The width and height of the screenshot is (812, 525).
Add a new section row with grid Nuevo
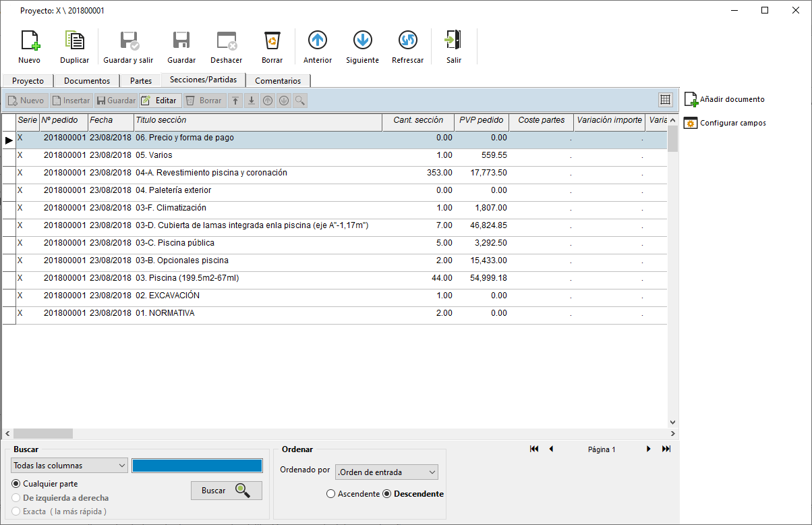[26, 101]
